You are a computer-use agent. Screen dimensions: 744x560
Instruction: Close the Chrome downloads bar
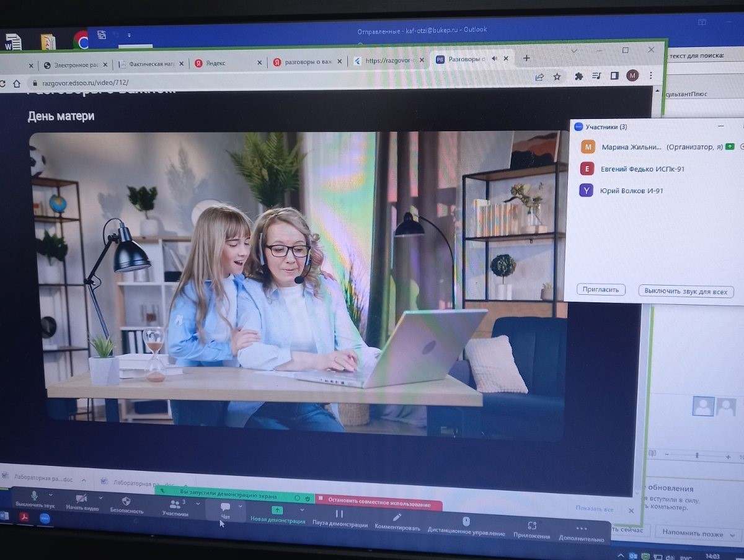coord(631,510)
